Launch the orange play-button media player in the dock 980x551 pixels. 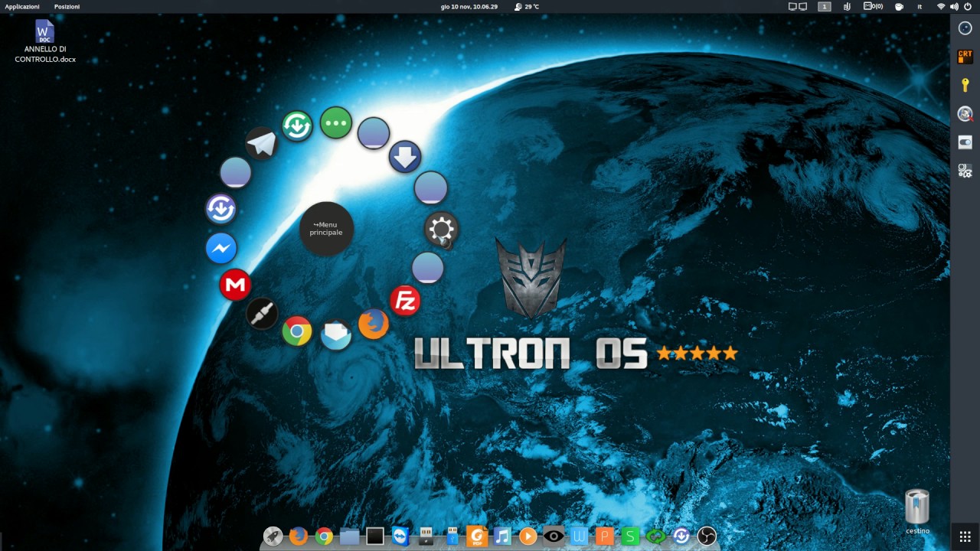click(x=528, y=536)
